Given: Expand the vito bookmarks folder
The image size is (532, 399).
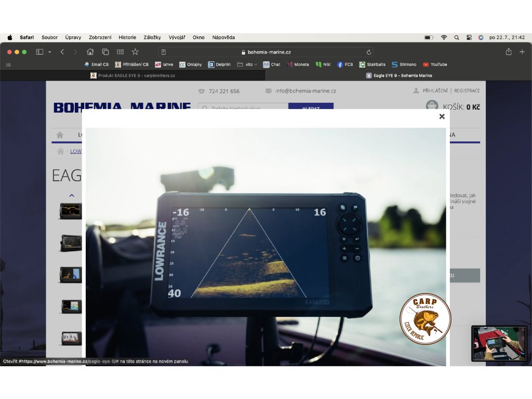Looking at the screenshot, I should pos(247,64).
